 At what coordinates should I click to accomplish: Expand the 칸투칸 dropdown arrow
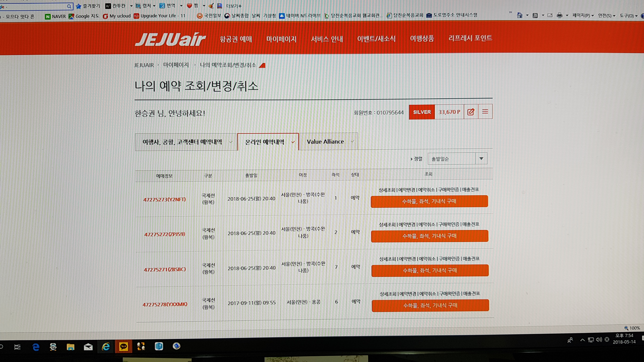(x=131, y=6)
